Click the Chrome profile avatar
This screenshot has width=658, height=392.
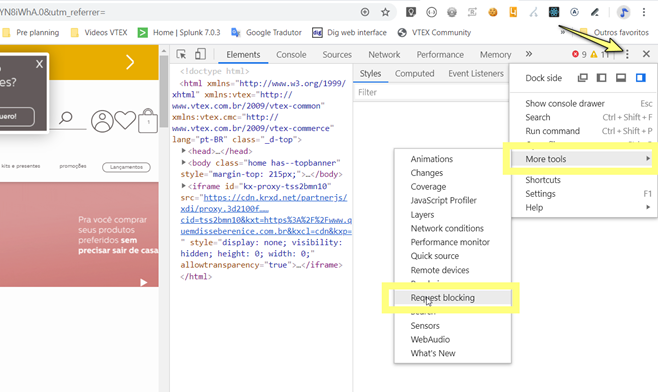tap(624, 12)
